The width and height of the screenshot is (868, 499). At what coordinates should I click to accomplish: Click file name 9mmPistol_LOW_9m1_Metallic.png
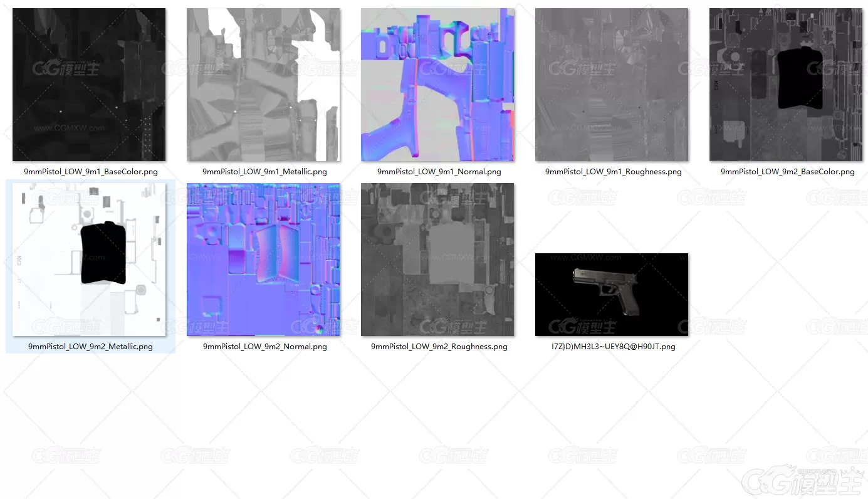tap(264, 172)
